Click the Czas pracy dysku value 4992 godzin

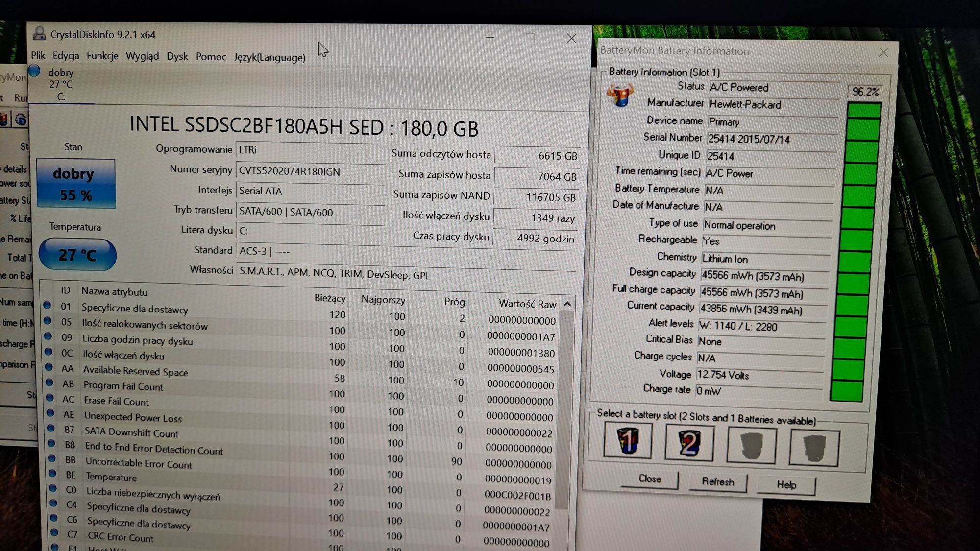point(535,238)
